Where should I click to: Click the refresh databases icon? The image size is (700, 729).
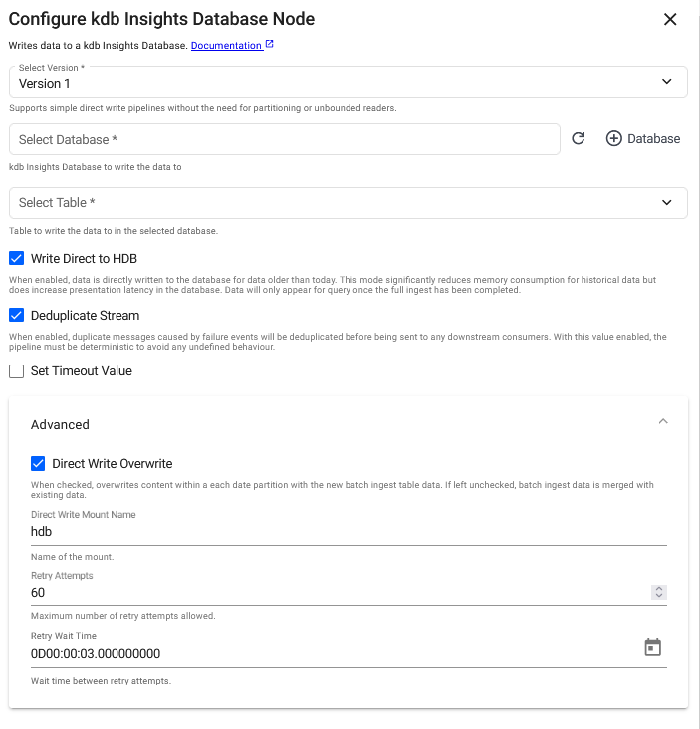(579, 139)
